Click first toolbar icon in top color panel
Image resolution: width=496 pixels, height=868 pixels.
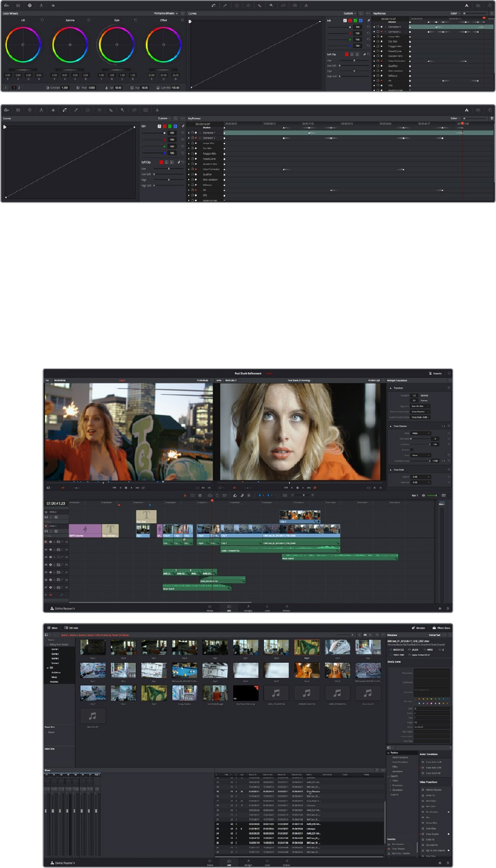point(7,5)
